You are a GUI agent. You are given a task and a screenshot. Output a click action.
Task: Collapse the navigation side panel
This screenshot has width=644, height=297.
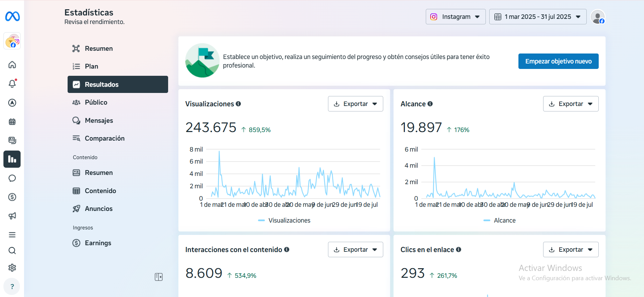pos(159,277)
